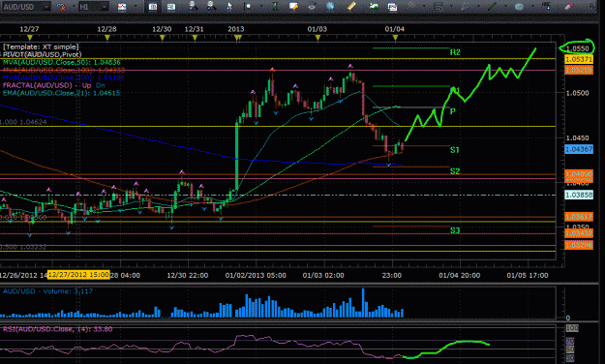The image size is (605, 364).
Task: Click the 1.03617 orange price tag
Action: point(579,217)
